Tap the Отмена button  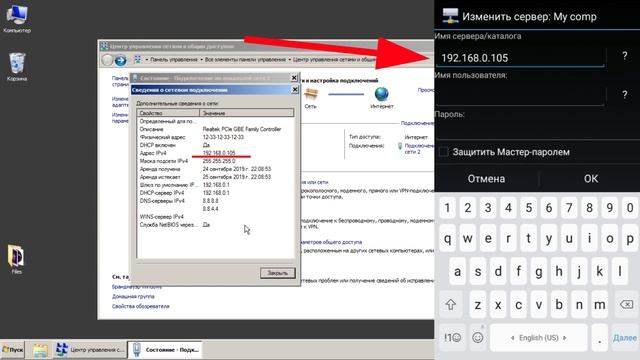pyautogui.click(x=486, y=178)
